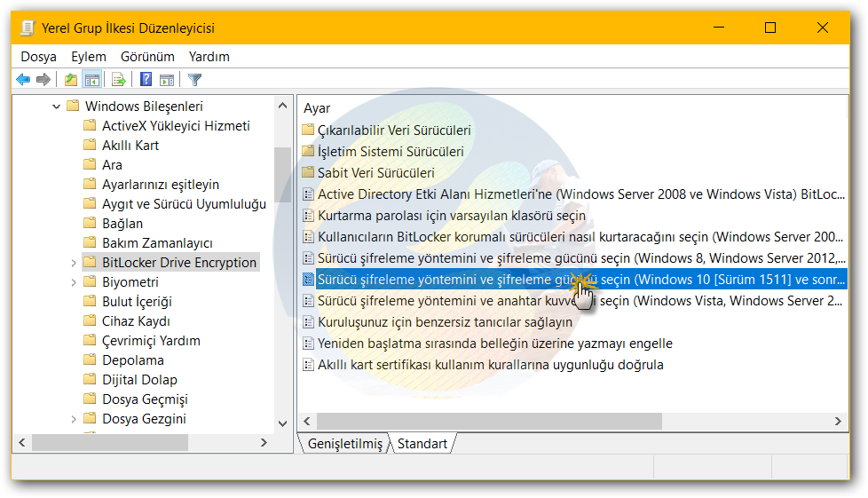
Task: Open Help via blue question-mark icon
Action: 146,79
